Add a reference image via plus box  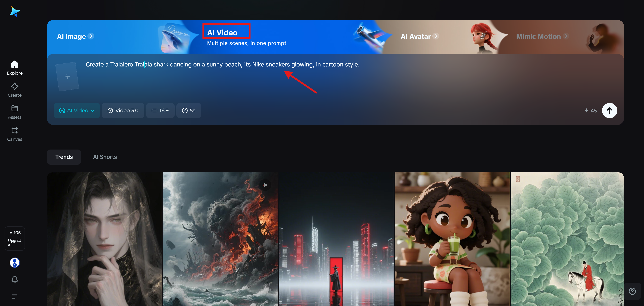67,76
